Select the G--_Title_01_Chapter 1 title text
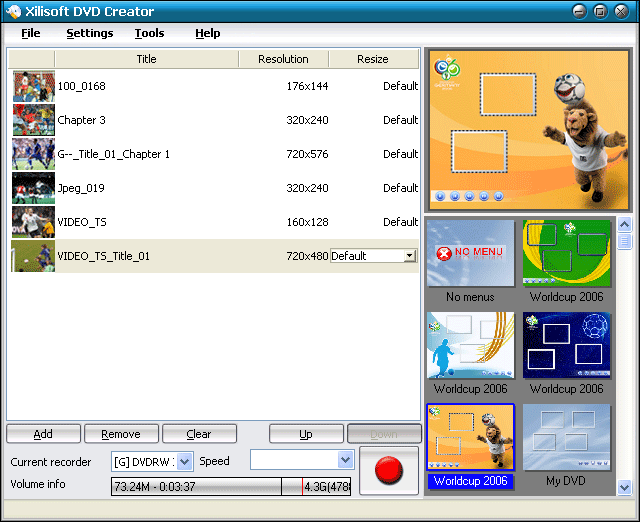 coord(113,154)
